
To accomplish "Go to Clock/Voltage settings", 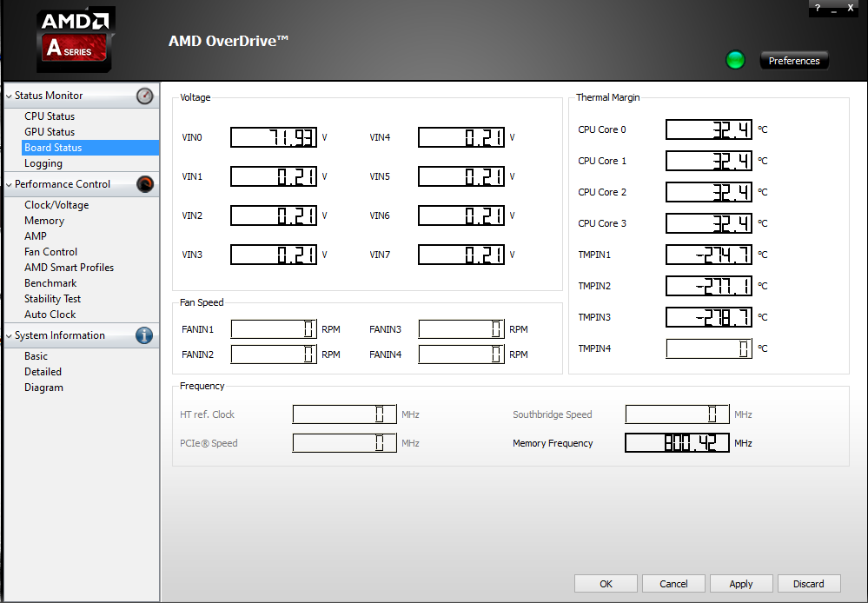I will [x=56, y=205].
